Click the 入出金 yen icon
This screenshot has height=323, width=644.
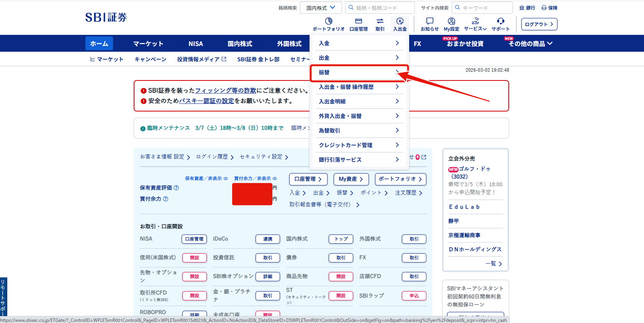point(400,21)
